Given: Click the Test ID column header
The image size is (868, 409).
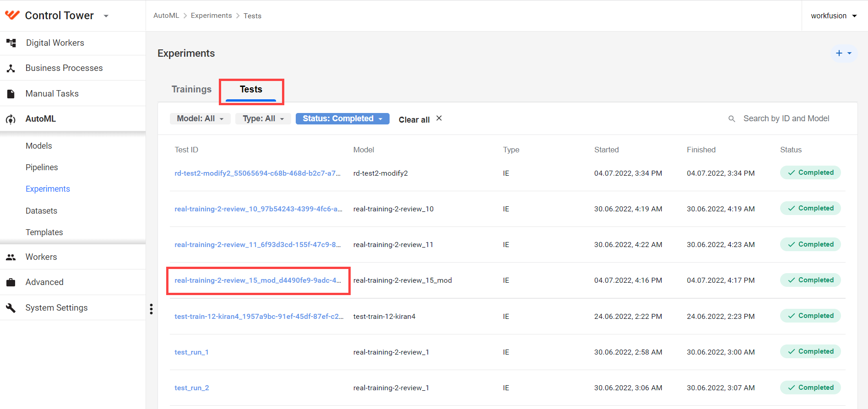Looking at the screenshot, I should point(186,150).
